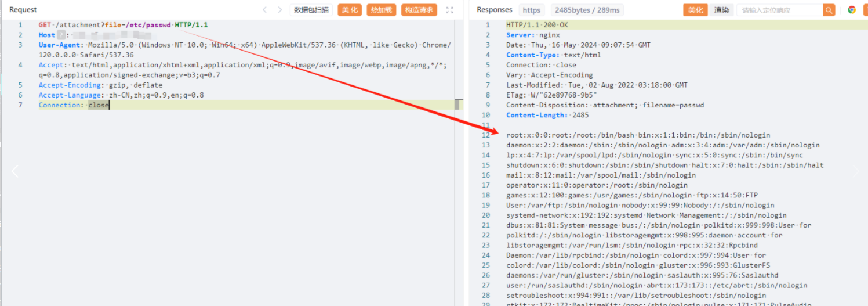Click the Connection: close line in request

click(74, 105)
